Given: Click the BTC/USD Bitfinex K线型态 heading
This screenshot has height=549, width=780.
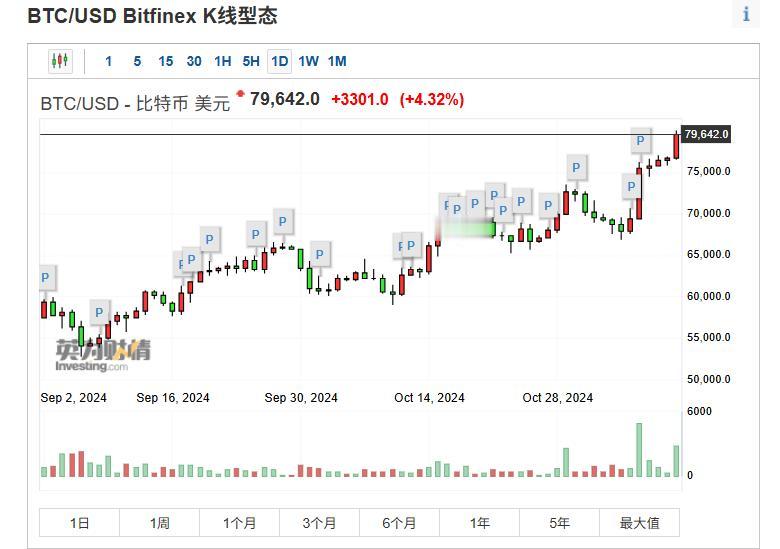Looking at the screenshot, I should pyautogui.click(x=152, y=16).
